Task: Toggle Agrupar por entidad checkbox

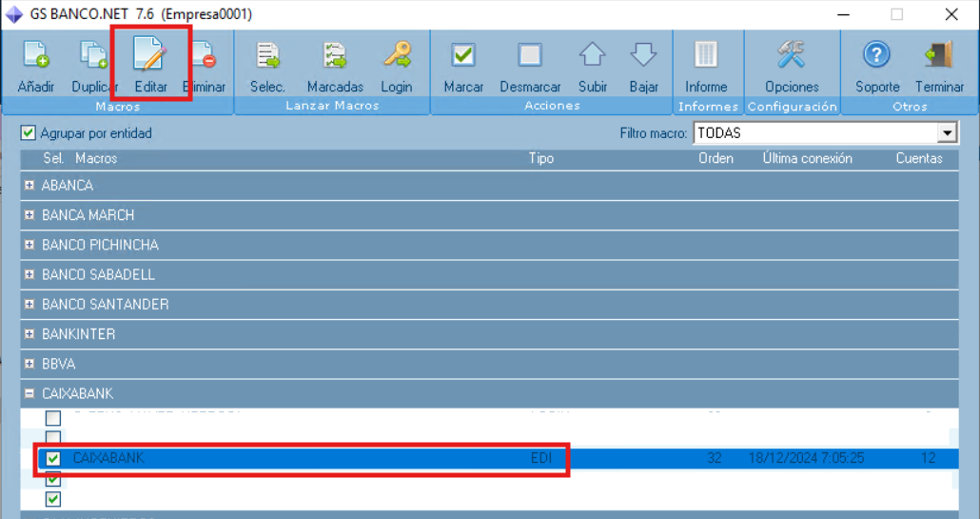Action: [28, 132]
